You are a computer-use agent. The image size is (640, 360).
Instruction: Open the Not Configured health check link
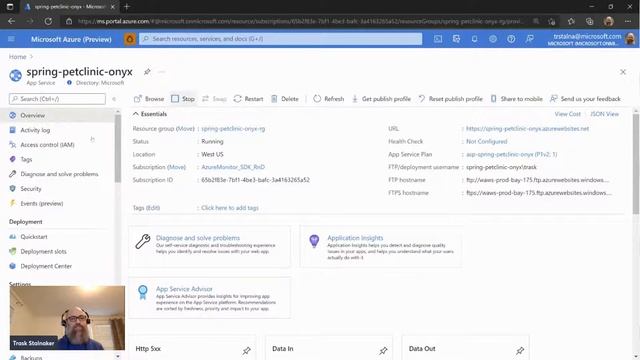(487, 141)
